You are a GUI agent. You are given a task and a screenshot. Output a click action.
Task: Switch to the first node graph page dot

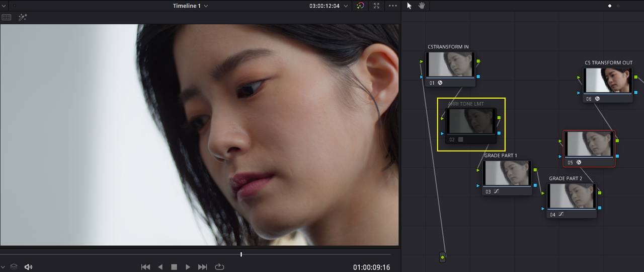coord(610,6)
